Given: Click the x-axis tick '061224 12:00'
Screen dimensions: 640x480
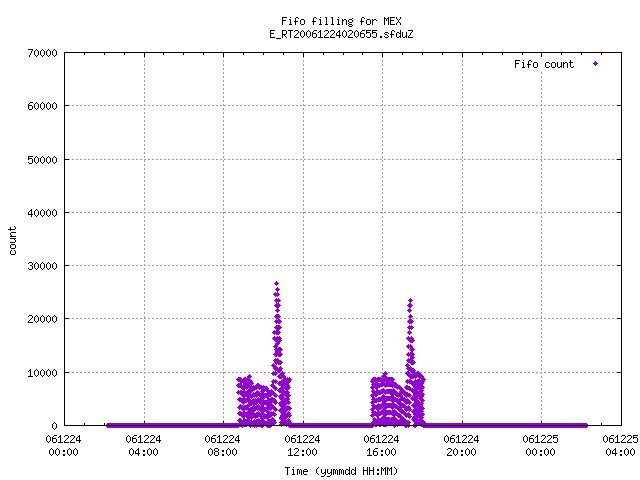Looking at the screenshot, I should [302, 446].
